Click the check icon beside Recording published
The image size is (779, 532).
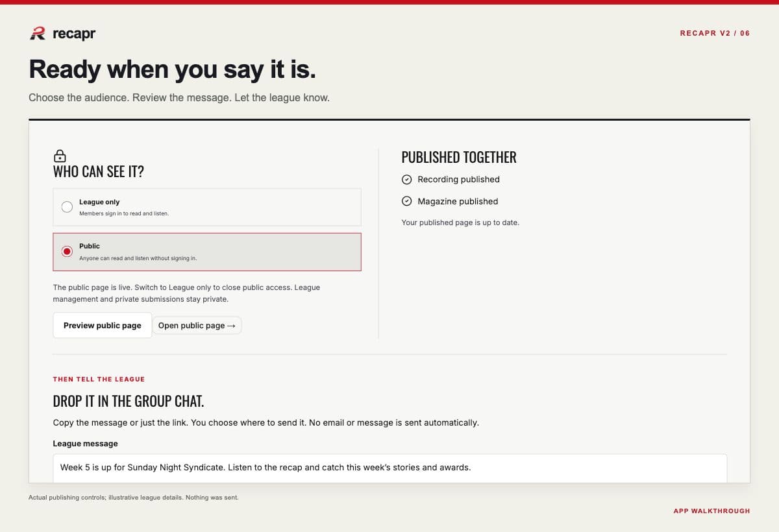[x=406, y=179]
